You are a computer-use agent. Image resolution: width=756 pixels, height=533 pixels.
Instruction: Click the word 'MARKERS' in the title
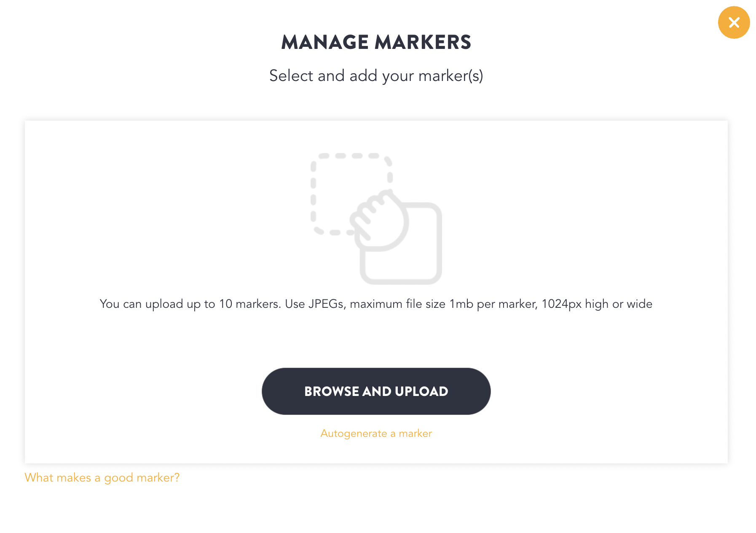(423, 42)
